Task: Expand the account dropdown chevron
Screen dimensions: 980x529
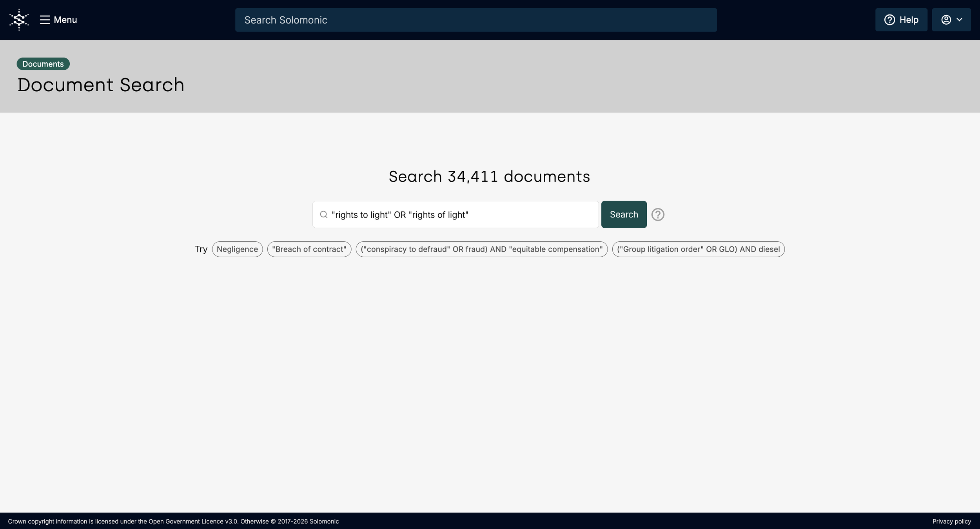Action: (959, 20)
